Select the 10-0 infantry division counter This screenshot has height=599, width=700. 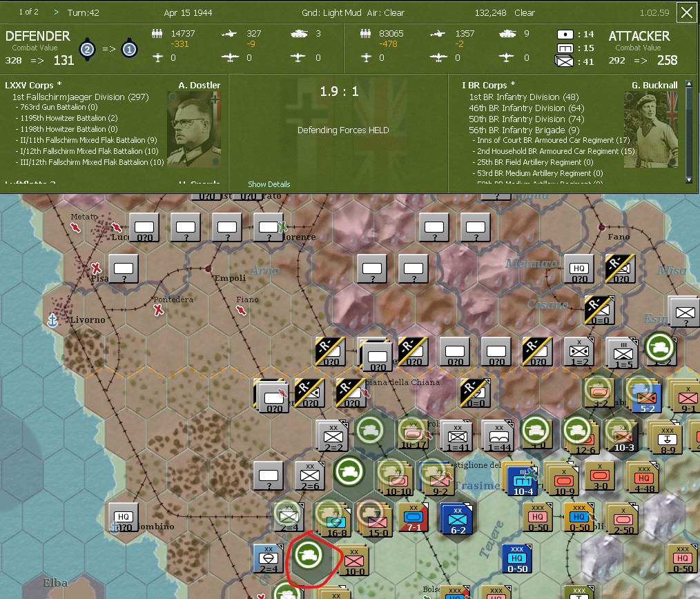pos(353,560)
